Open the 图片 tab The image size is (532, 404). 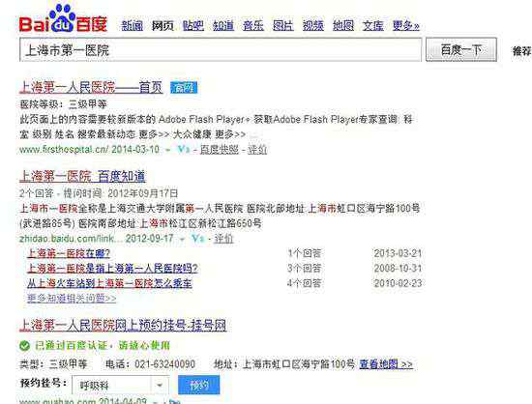(283, 25)
